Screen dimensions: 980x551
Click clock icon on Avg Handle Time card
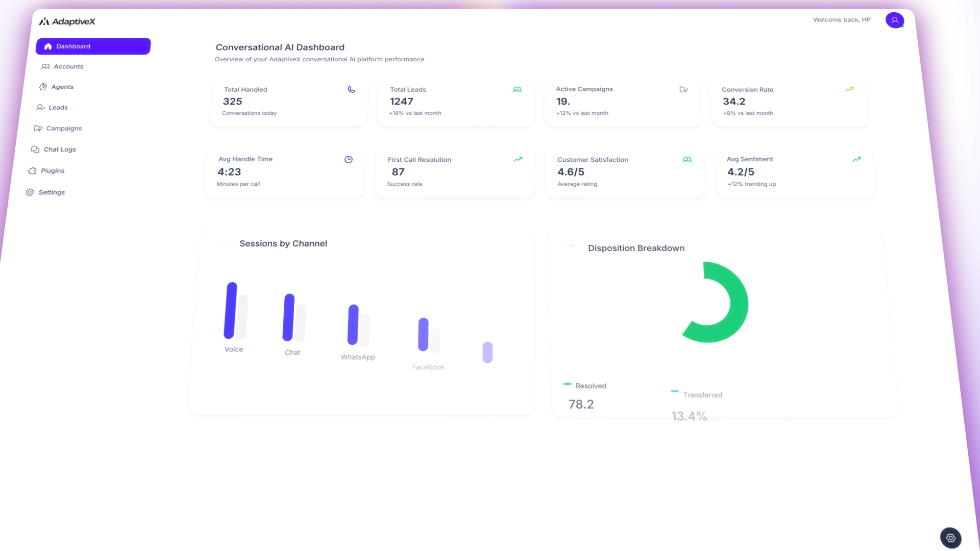[x=349, y=160]
